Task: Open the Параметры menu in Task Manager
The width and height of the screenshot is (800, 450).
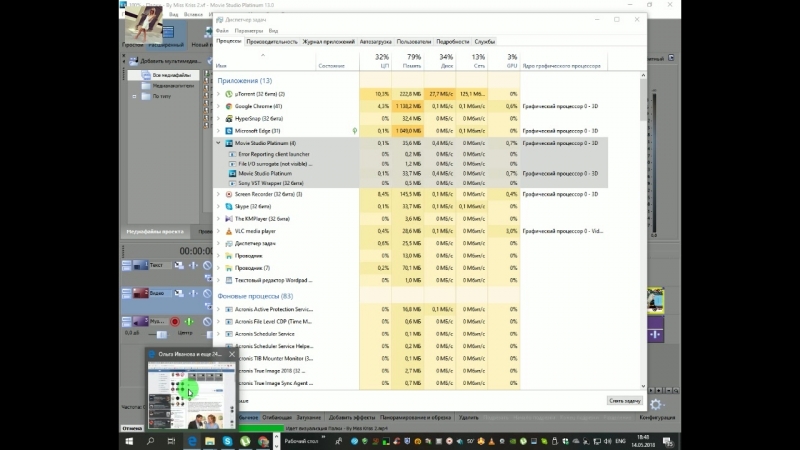Action: 247,30
